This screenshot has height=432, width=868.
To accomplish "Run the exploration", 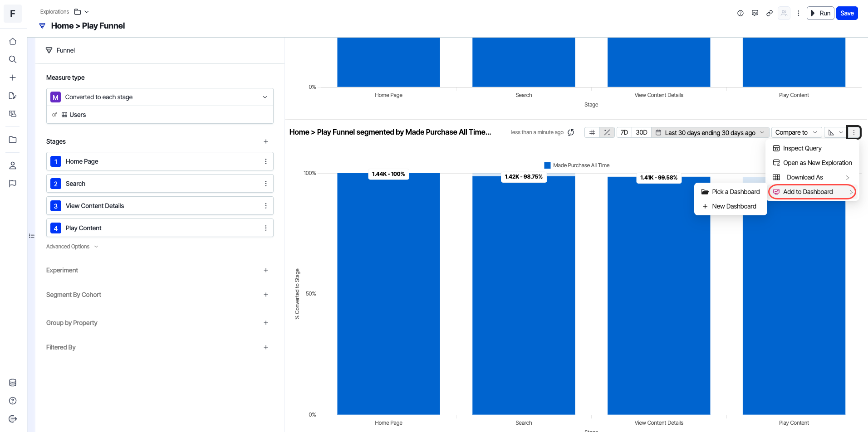I will tap(820, 13).
